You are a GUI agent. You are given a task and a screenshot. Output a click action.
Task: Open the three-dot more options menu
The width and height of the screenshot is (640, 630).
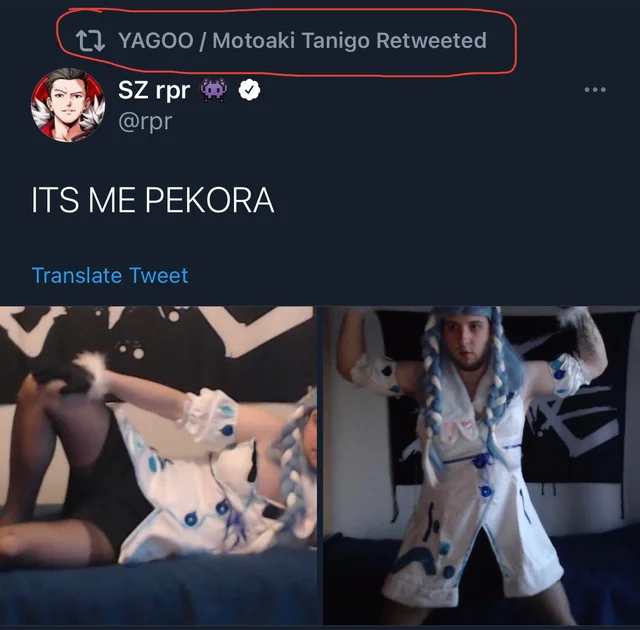point(595,89)
